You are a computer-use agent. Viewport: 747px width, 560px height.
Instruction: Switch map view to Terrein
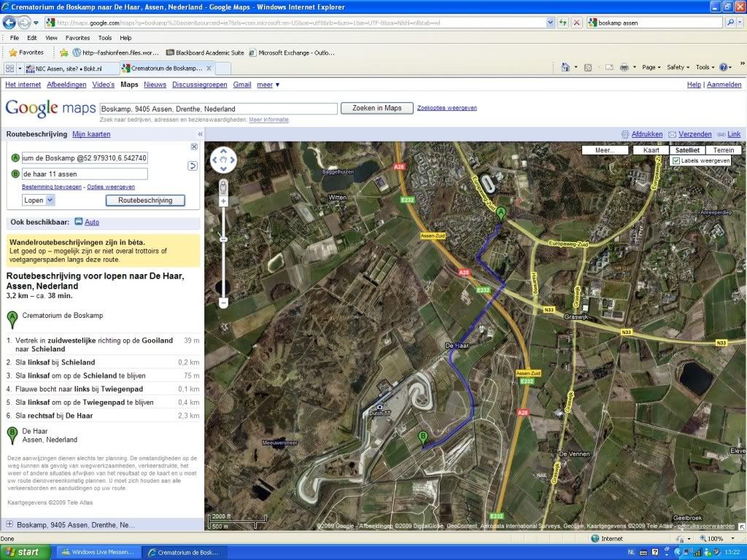(x=723, y=150)
